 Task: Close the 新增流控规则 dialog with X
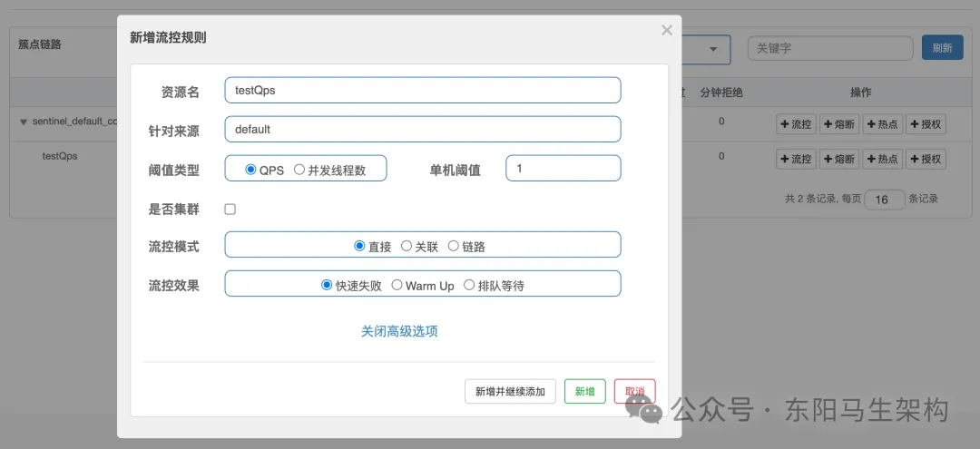point(667,30)
